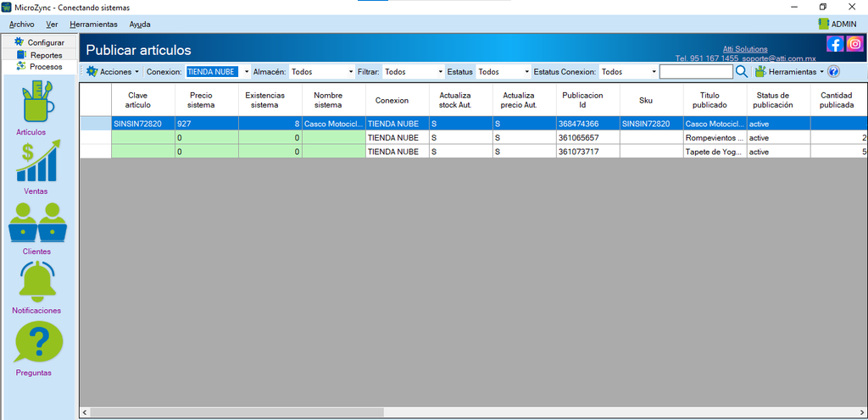Click the Titulo publicado column header

pyautogui.click(x=715, y=100)
